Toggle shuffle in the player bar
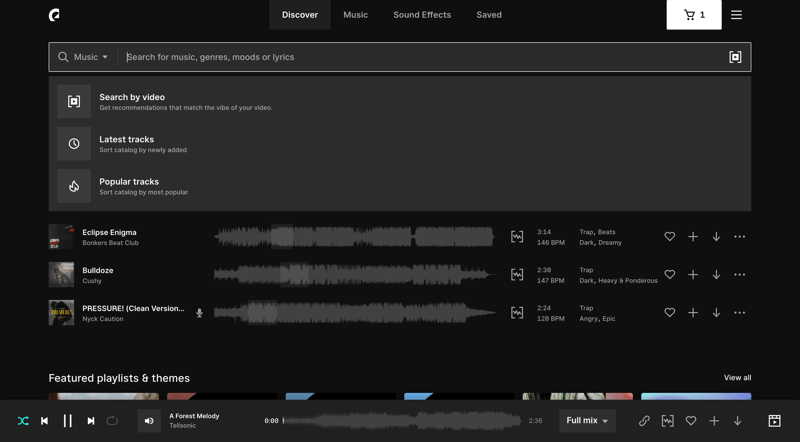 [23, 421]
